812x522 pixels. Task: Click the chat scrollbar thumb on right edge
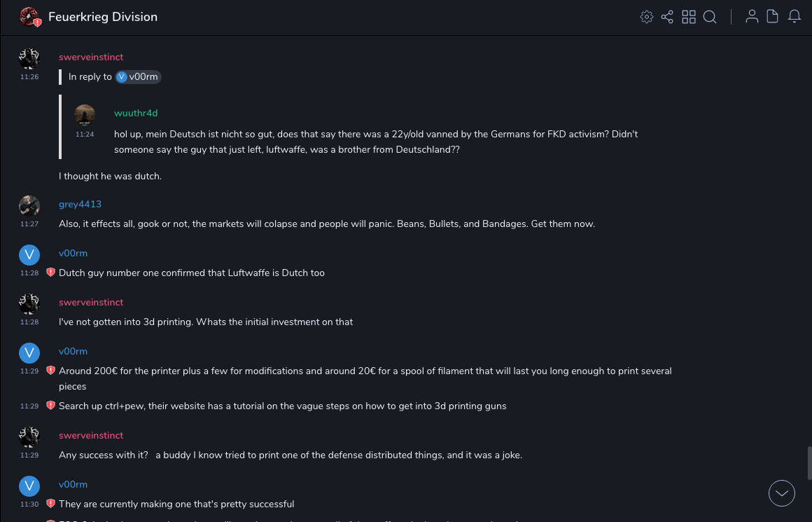808,462
